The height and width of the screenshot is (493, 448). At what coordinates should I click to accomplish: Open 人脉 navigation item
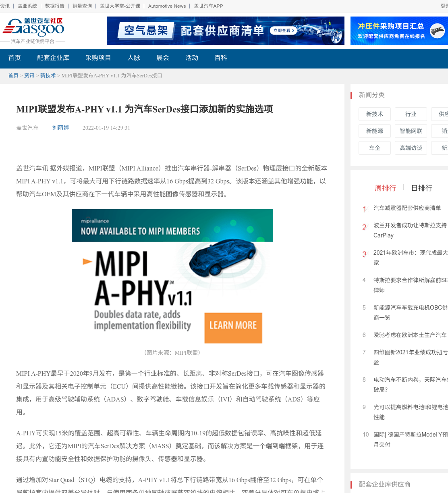point(134,58)
